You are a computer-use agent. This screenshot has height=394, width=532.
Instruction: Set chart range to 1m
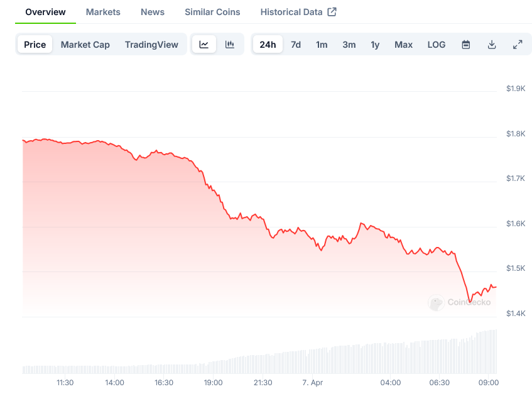[x=322, y=45]
